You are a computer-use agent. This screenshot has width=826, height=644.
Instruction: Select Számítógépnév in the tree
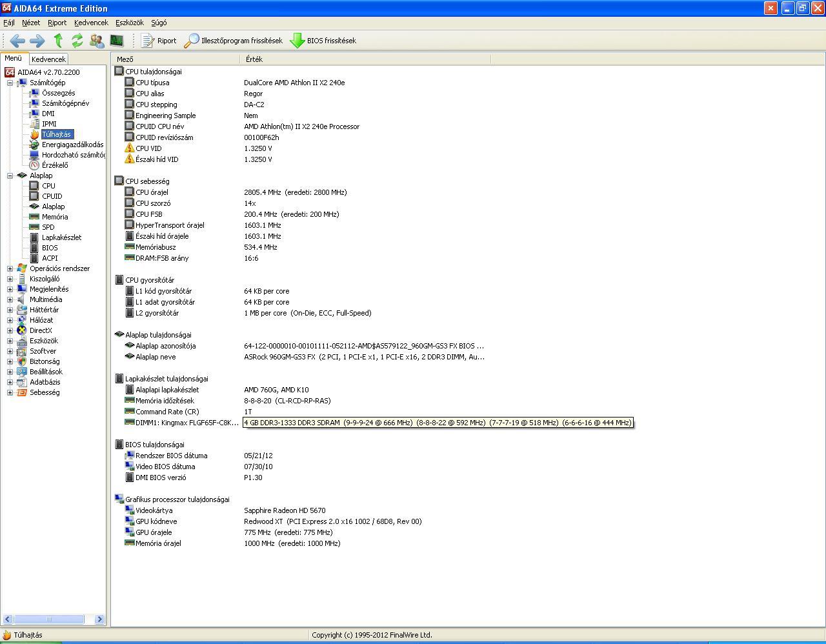coord(65,103)
